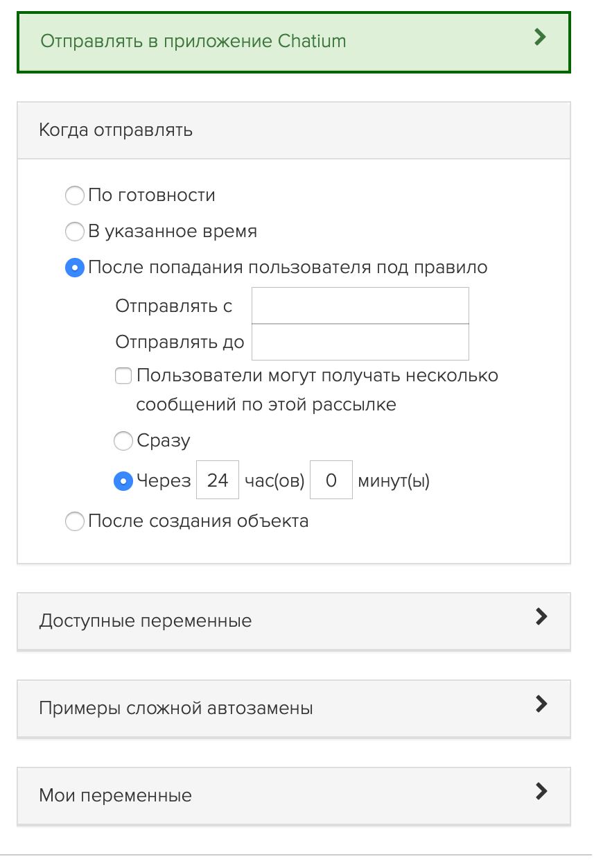
Task: Focus the Отправлять до input field
Action: click(360, 342)
